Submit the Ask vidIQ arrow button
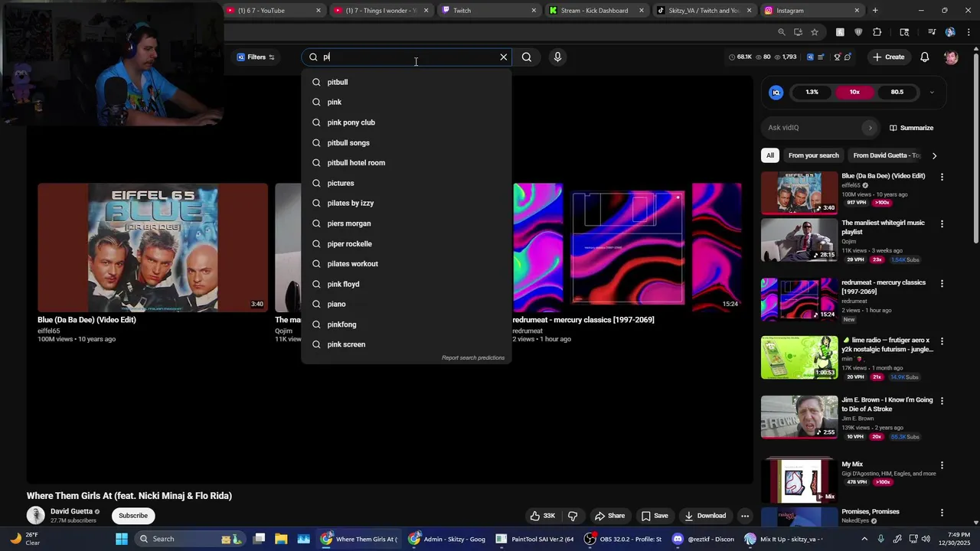Image resolution: width=980 pixels, height=551 pixels. pyautogui.click(x=870, y=128)
